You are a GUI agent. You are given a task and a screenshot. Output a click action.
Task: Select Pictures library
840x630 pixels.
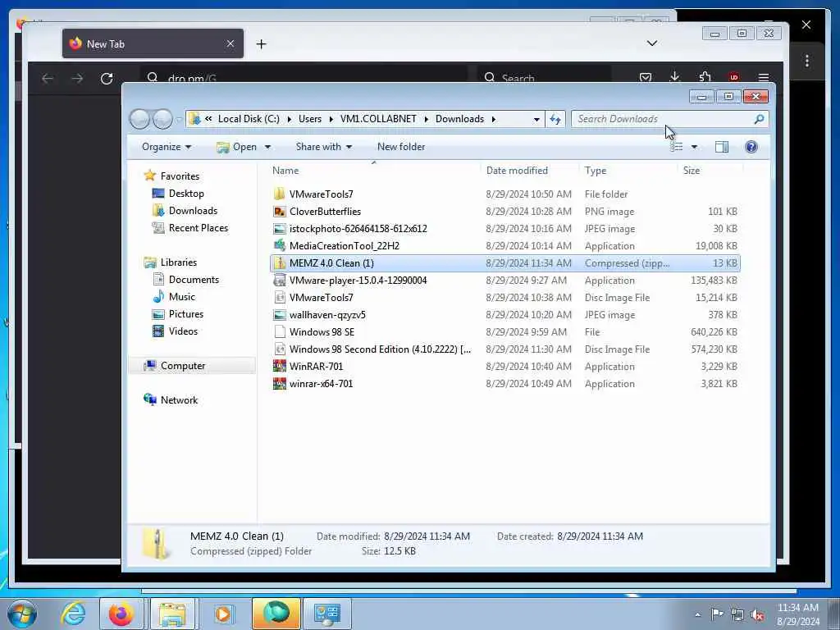[x=186, y=314]
